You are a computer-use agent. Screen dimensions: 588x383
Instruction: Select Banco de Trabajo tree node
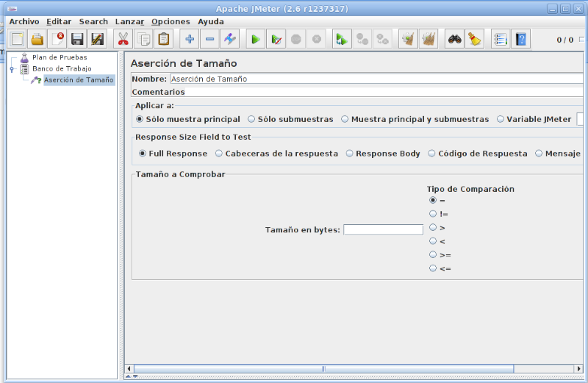(62, 68)
